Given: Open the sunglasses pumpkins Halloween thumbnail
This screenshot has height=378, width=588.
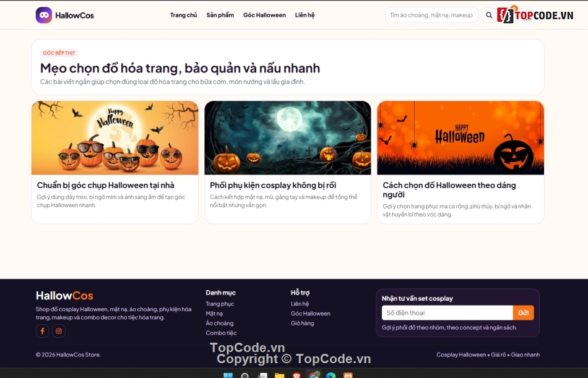Looking at the screenshot, I should [115, 137].
